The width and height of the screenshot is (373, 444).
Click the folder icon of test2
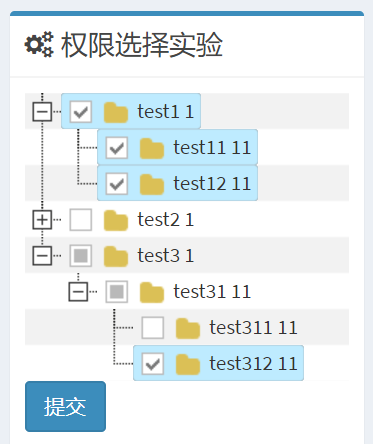pyautogui.click(x=116, y=220)
